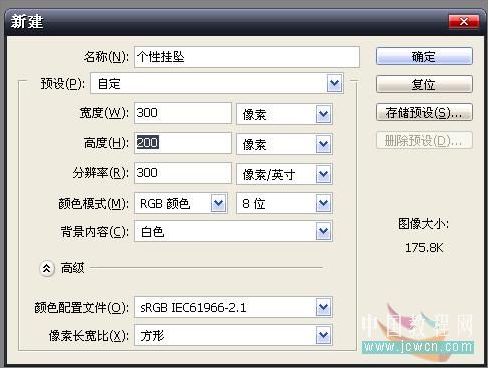Click the 新建 dialog title
The width and height of the screenshot is (488, 368).
[x=27, y=22]
